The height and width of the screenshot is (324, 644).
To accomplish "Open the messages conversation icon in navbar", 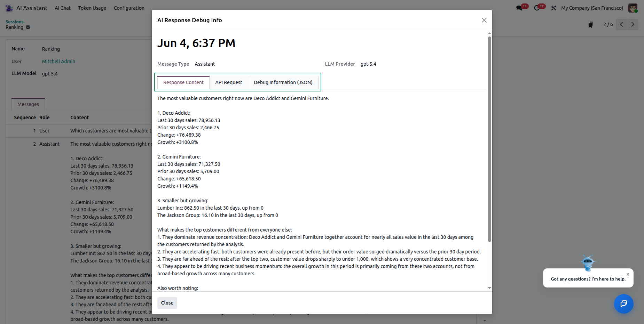I will pos(520,8).
